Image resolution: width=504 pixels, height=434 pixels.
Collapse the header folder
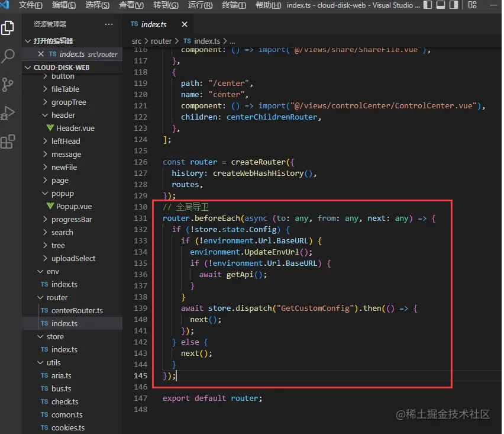[x=72, y=115]
